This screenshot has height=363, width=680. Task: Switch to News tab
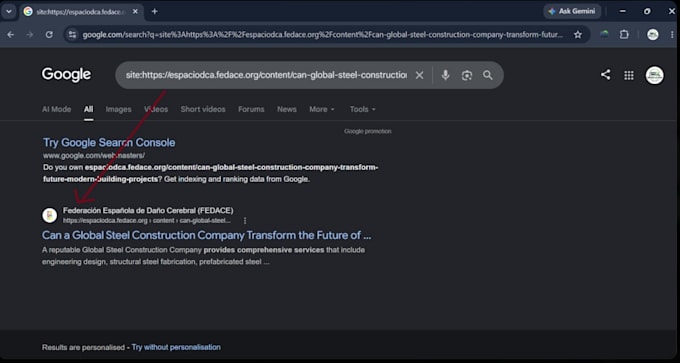pyautogui.click(x=287, y=109)
